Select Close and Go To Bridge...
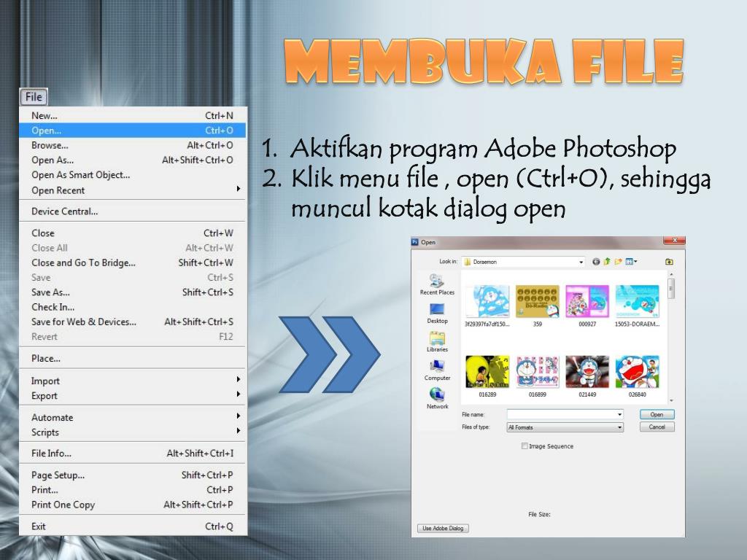This screenshot has height=560, width=747. pos(133,262)
